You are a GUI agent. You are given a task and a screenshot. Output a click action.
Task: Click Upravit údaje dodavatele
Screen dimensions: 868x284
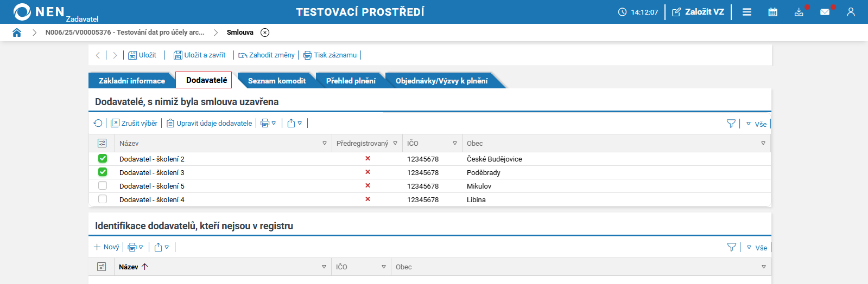[x=209, y=124]
